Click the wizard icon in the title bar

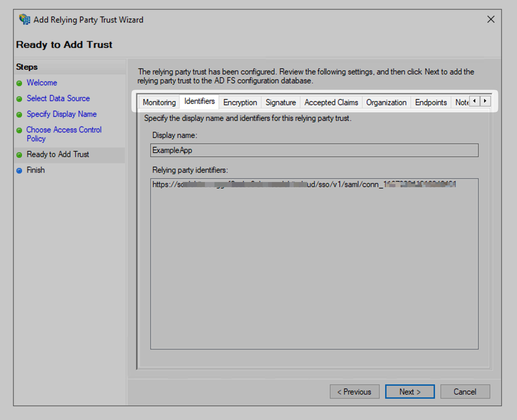coord(24,19)
